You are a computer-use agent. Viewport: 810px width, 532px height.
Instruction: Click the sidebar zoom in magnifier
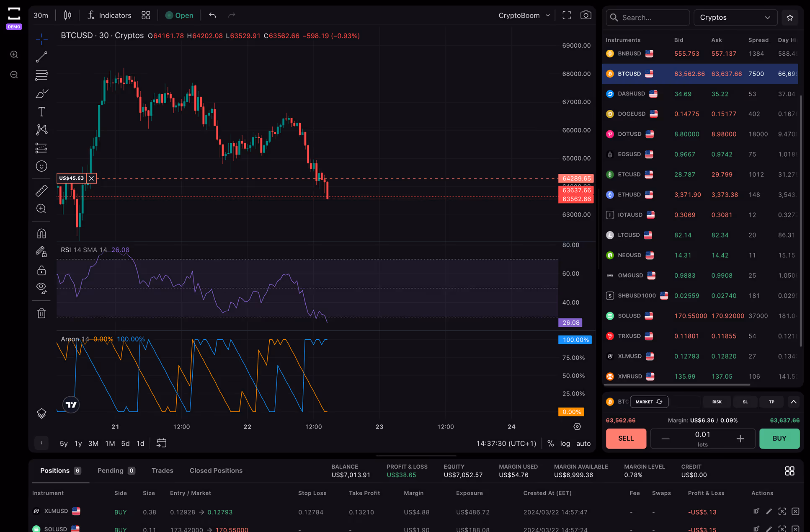point(14,54)
